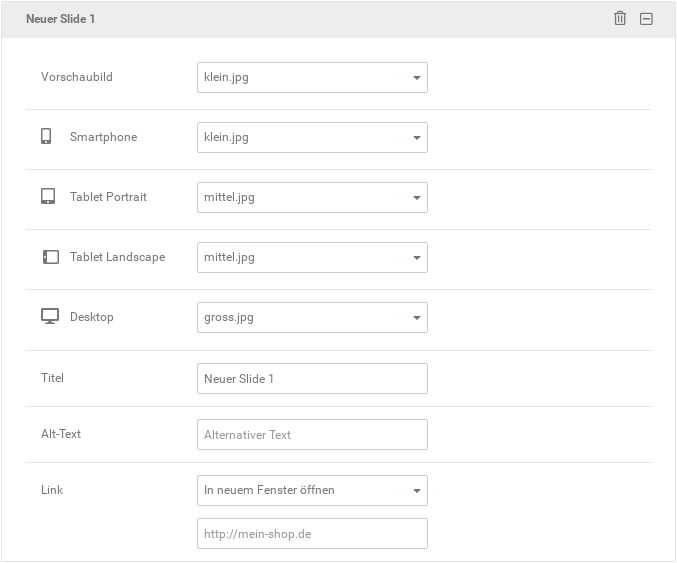The height and width of the screenshot is (563, 677).
Task: Click the Smartphone device icon
Action: tap(46, 136)
